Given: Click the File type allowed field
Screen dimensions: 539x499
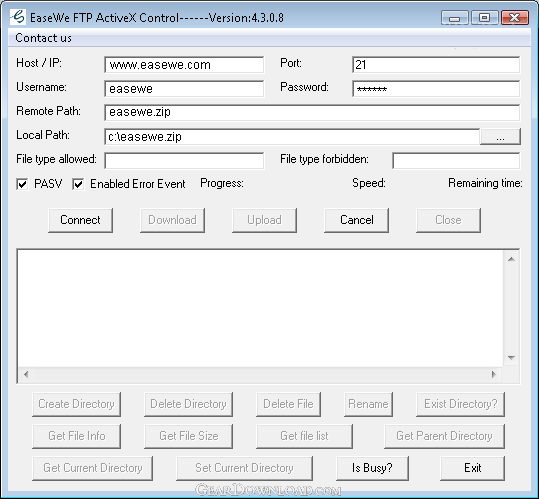Looking at the screenshot, I should pyautogui.click(x=184, y=161).
